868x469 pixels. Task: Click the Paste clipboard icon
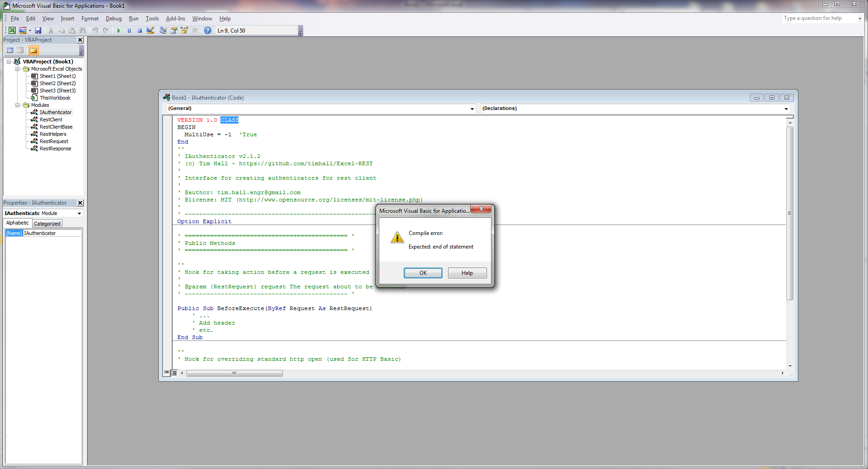coord(72,30)
